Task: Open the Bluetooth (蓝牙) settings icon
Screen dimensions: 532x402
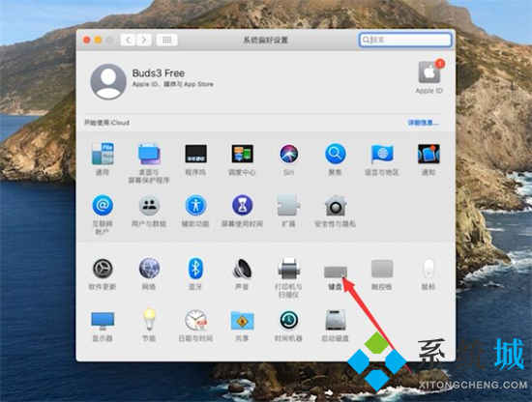Action: pos(195,269)
